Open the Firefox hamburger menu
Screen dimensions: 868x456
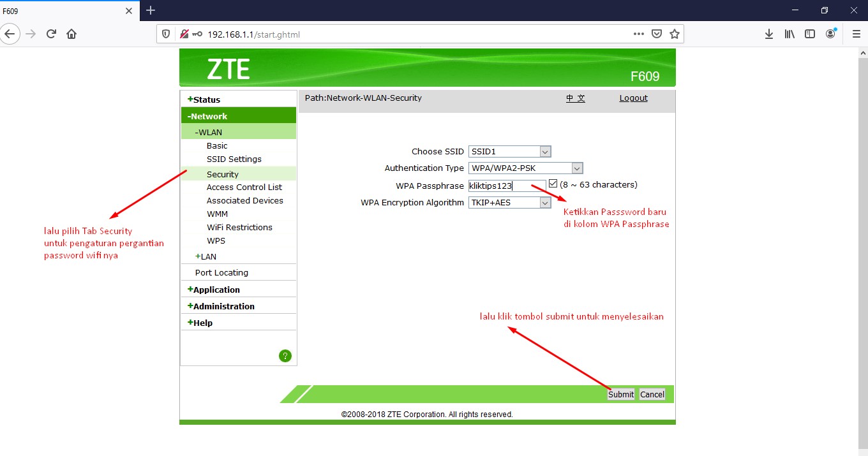856,34
